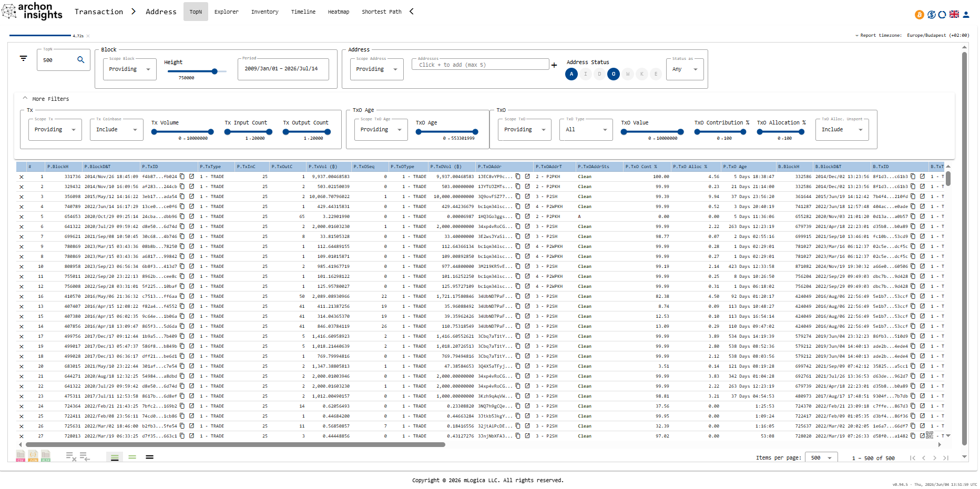Switch to the Heatmap tab
This screenshot has height=489, width=980.
coord(339,12)
